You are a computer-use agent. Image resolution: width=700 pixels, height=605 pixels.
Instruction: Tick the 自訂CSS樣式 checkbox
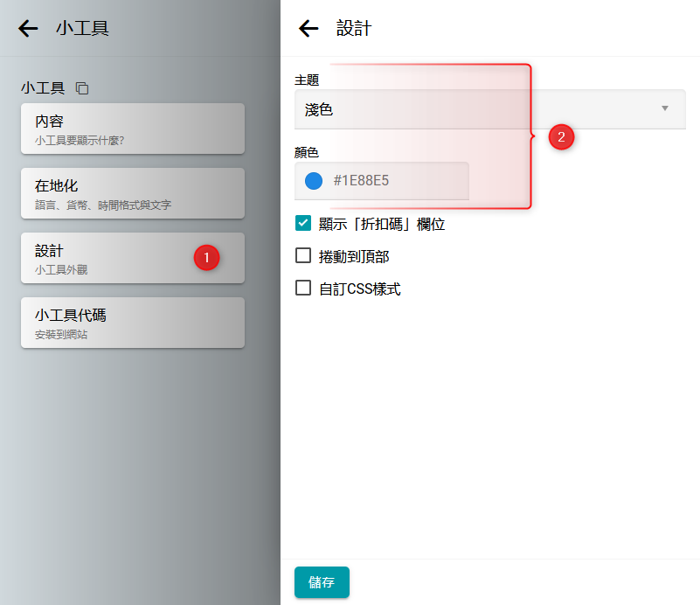tap(303, 288)
